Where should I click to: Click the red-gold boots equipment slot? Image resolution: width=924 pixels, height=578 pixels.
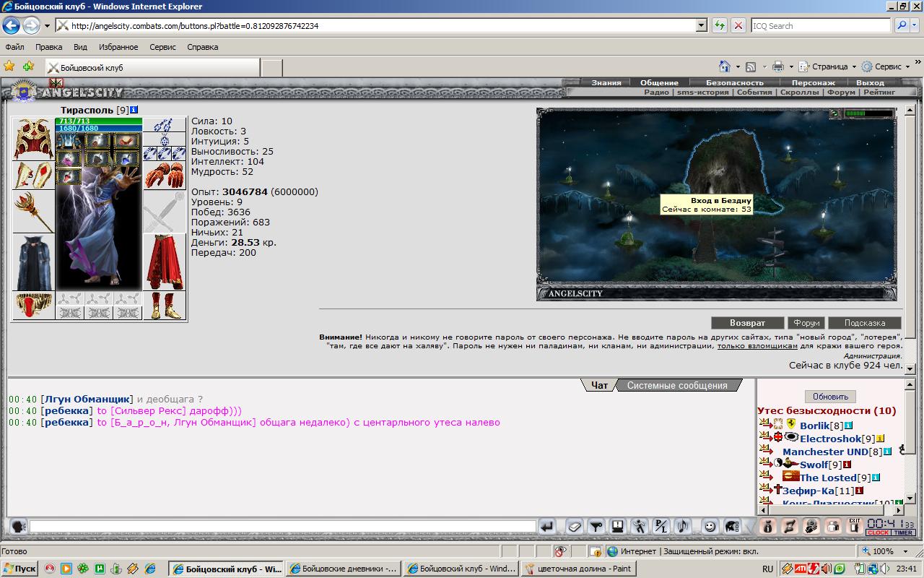164,306
